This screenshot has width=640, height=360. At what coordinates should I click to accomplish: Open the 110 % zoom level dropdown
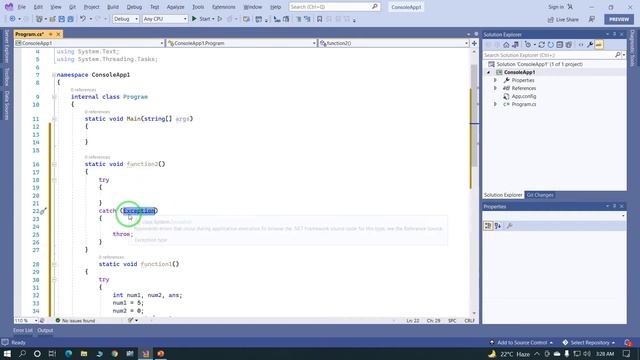(x=26, y=321)
